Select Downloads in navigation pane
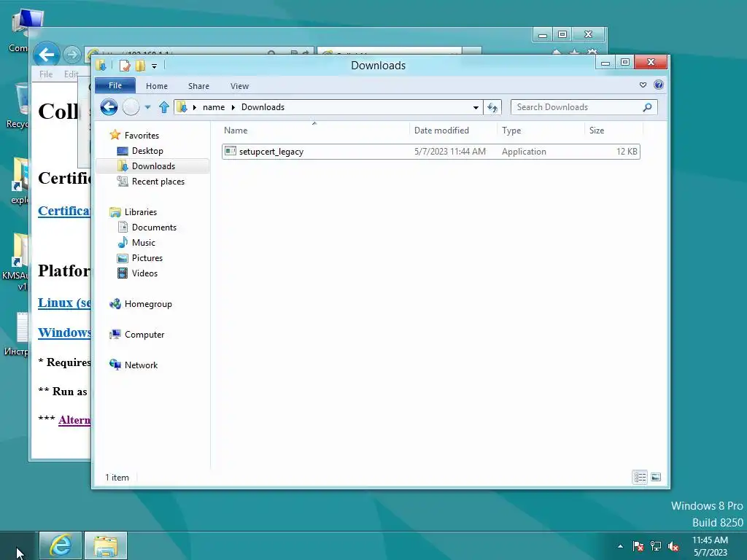Viewport: 747px width, 560px height. tap(153, 166)
